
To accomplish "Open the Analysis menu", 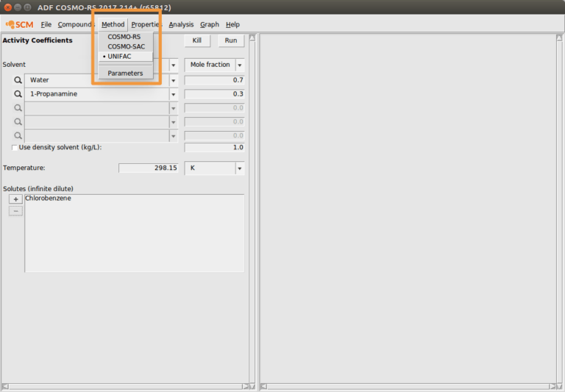I will 181,24.
